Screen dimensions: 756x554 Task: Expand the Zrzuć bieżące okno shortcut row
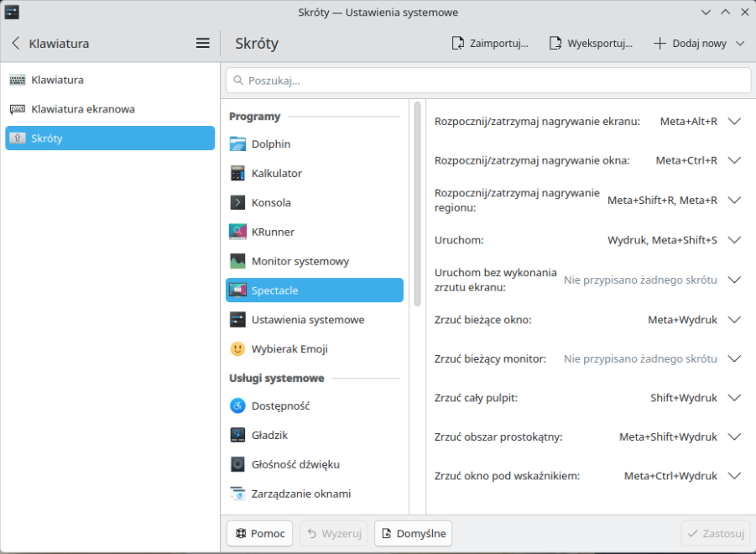coord(734,320)
